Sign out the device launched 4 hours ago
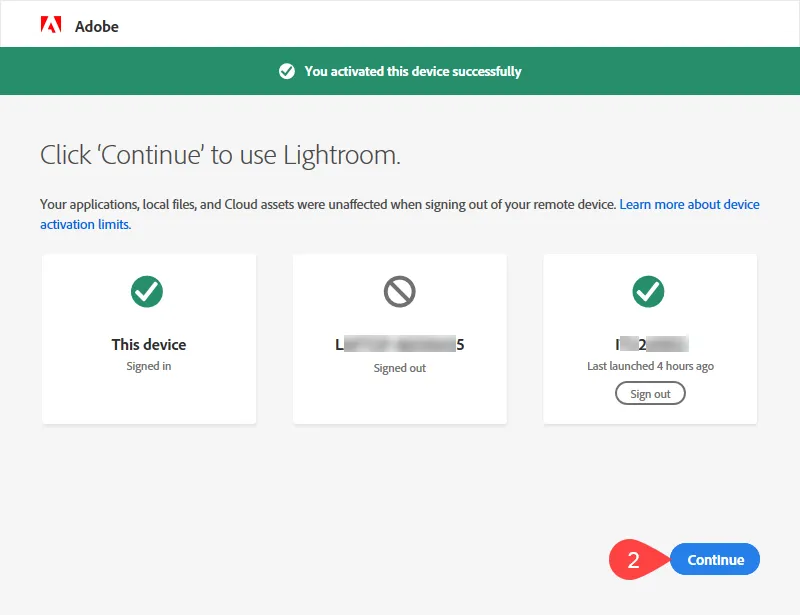800x615 pixels. point(650,393)
